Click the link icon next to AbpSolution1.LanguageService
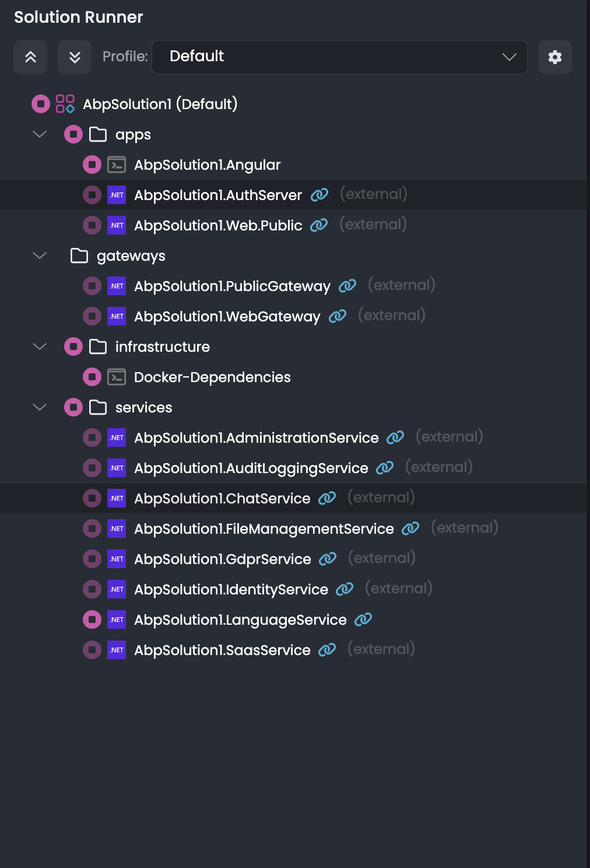Viewport: 590px width, 868px height. click(363, 619)
